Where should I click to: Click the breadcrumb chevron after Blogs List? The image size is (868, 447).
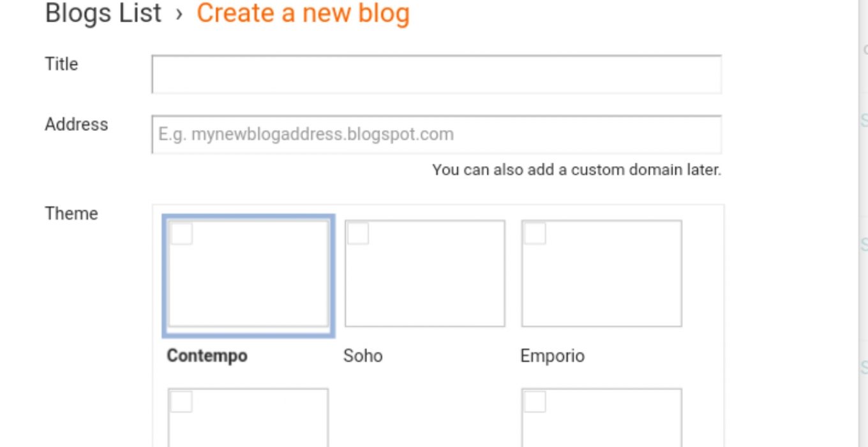click(x=179, y=15)
